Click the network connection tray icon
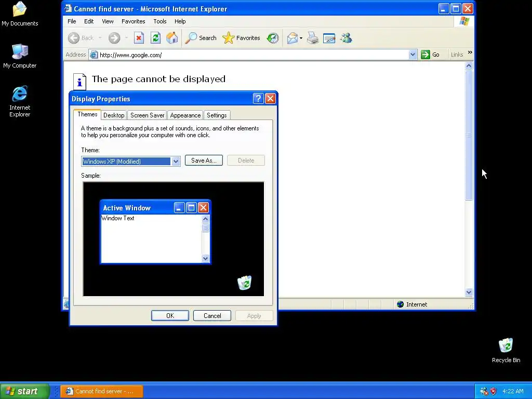This screenshot has height=399, width=532. point(484,391)
